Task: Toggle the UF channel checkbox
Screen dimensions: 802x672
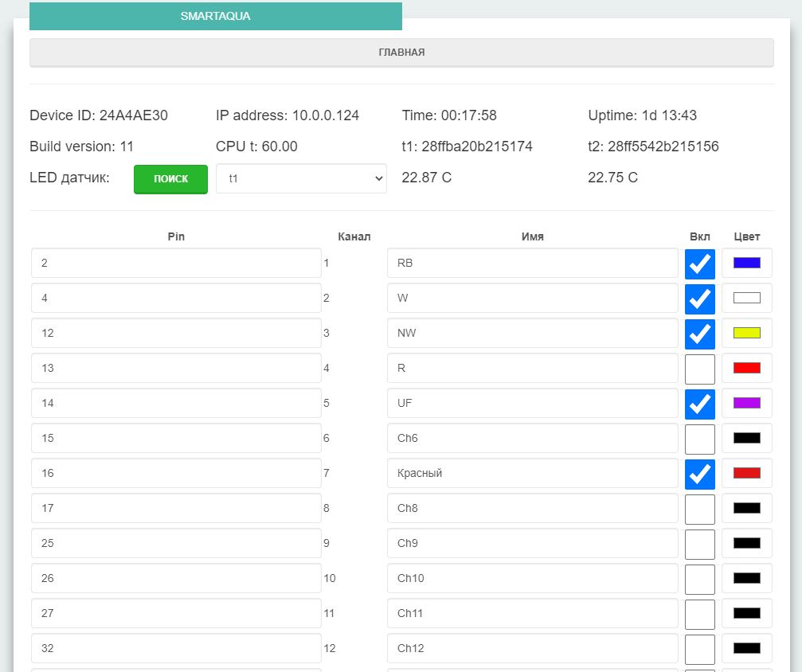Action: tap(699, 404)
